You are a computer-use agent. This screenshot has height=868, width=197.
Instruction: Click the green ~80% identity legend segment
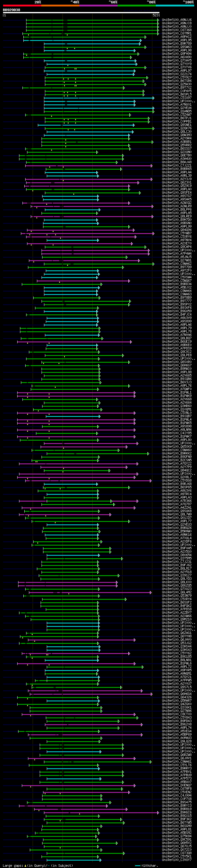pyautogui.click(x=136, y=6)
